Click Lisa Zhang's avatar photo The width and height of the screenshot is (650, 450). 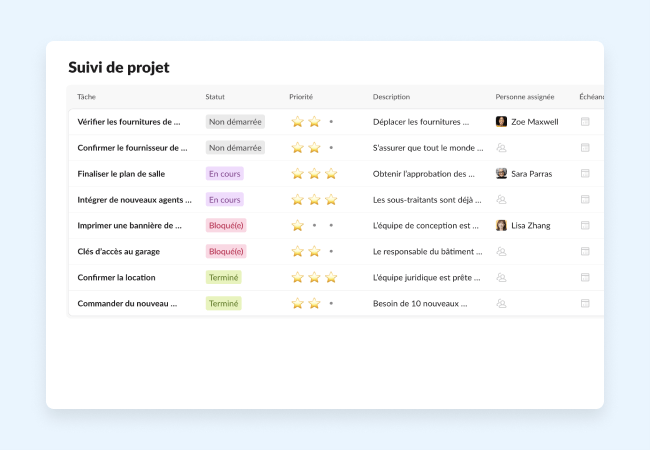(501, 226)
